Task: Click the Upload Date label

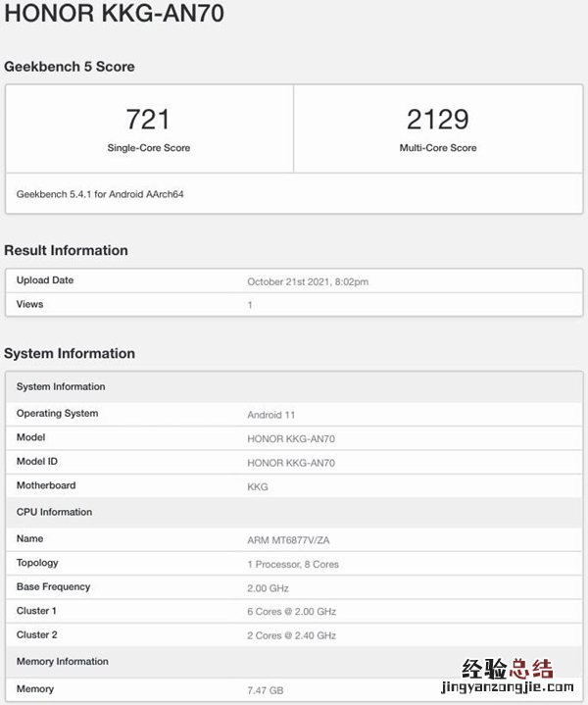Action: (x=45, y=280)
